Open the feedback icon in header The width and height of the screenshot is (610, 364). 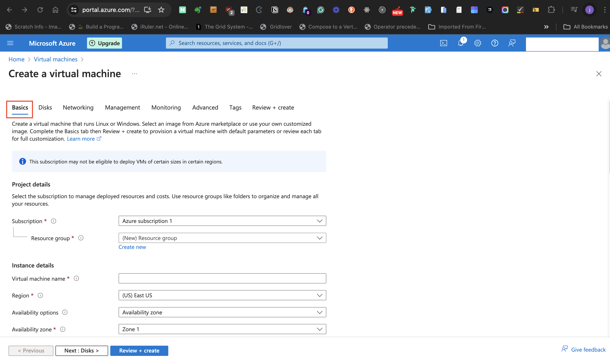511,43
